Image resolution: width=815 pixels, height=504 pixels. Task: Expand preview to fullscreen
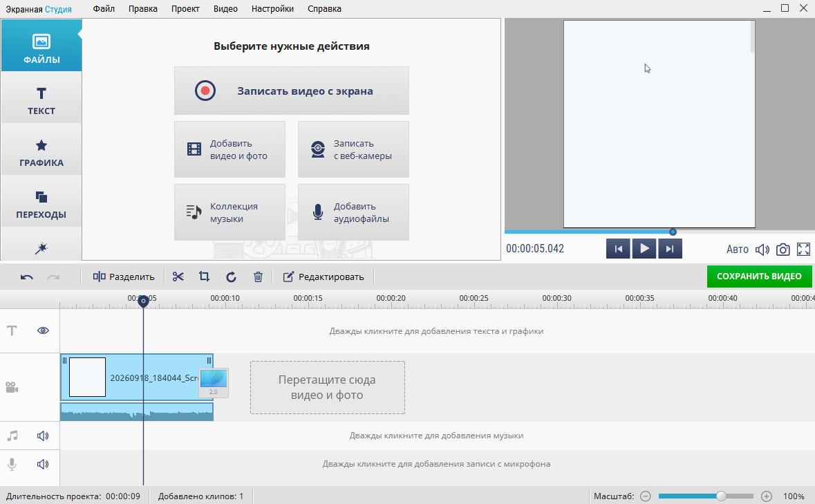803,250
